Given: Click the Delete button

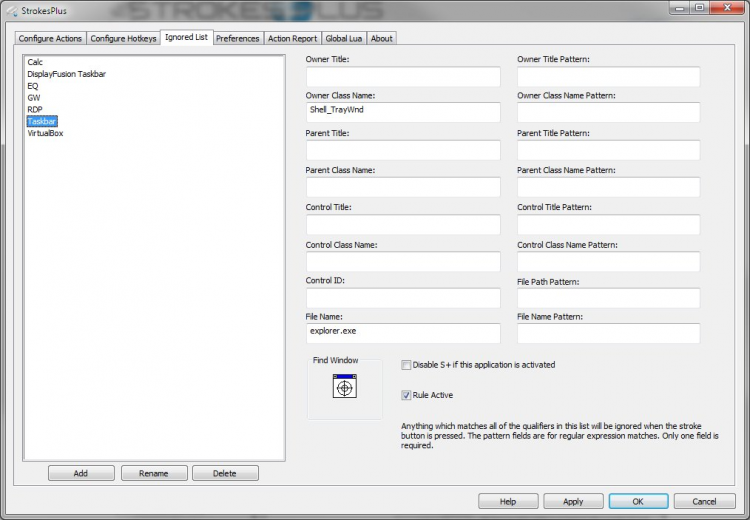Looking at the screenshot, I should 225,473.
